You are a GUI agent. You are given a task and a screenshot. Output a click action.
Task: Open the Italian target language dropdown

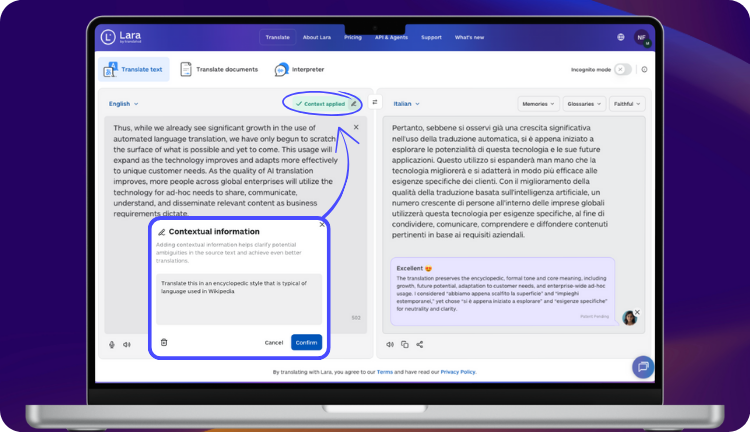[406, 103]
